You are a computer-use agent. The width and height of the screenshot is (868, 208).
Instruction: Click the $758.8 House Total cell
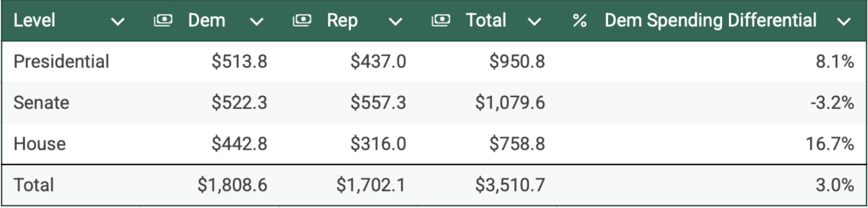(x=517, y=144)
